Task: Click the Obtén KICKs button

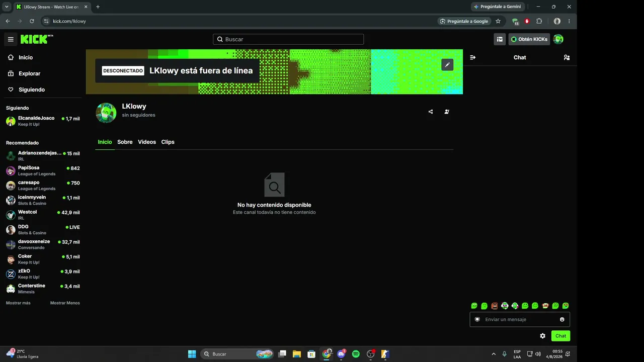Action: [x=529, y=39]
